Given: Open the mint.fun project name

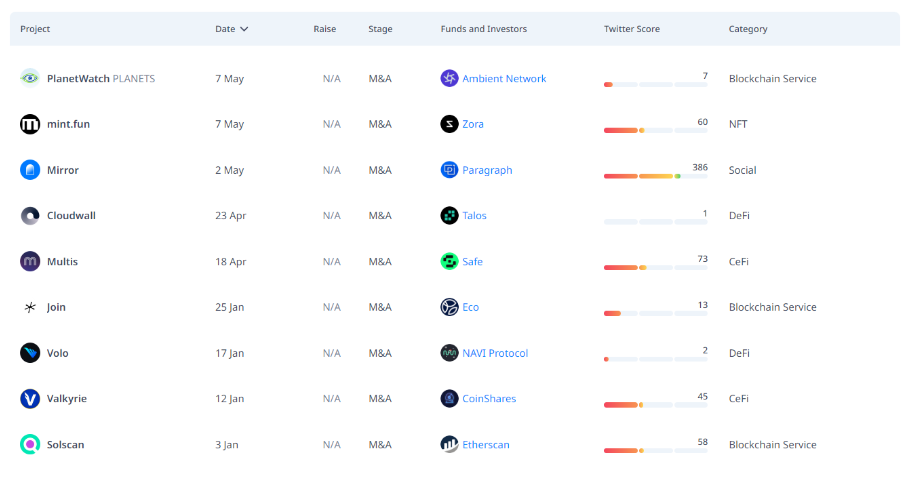Looking at the screenshot, I should click(68, 124).
